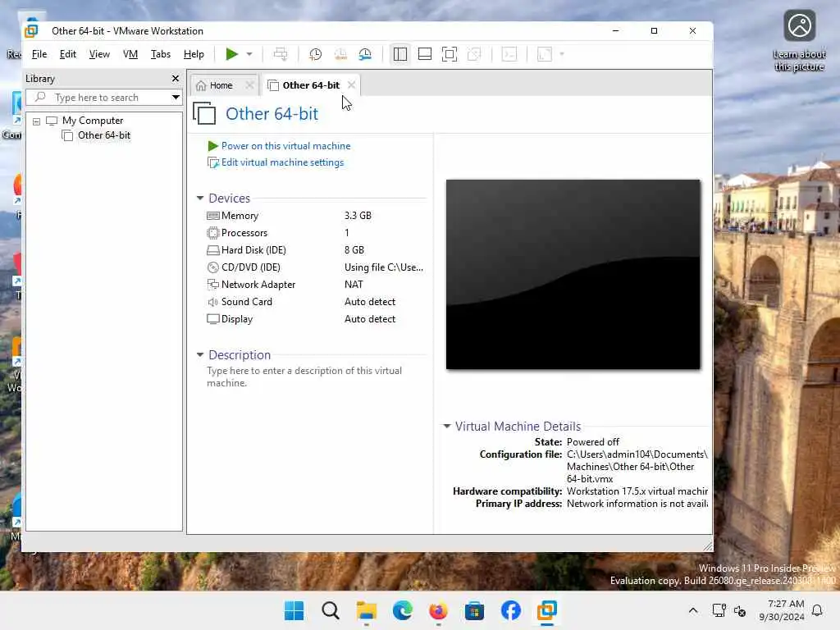
Task: Open the File menu
Action: (39, 54)
